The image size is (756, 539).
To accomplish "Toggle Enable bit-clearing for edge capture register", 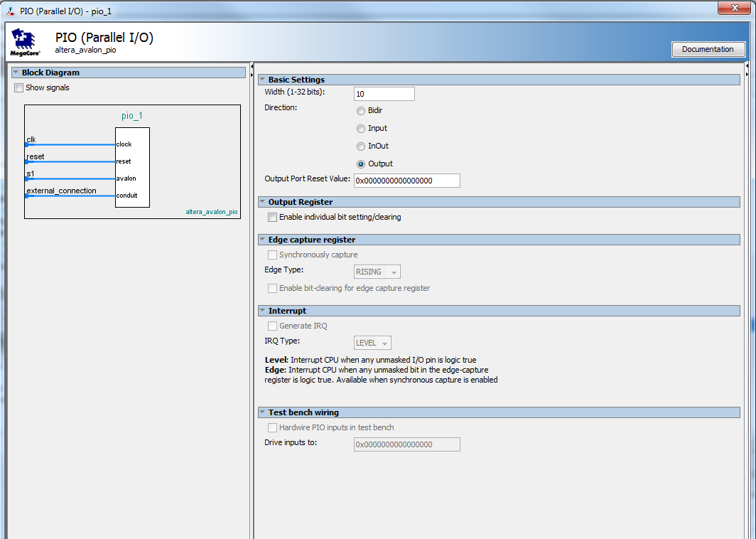I will point(272,288).
